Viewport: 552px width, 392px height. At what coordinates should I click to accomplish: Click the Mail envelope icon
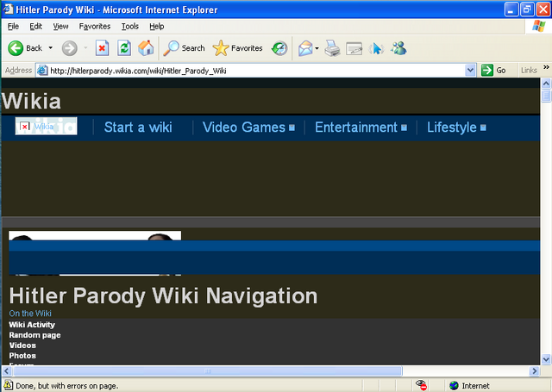[x=305, y=48]
